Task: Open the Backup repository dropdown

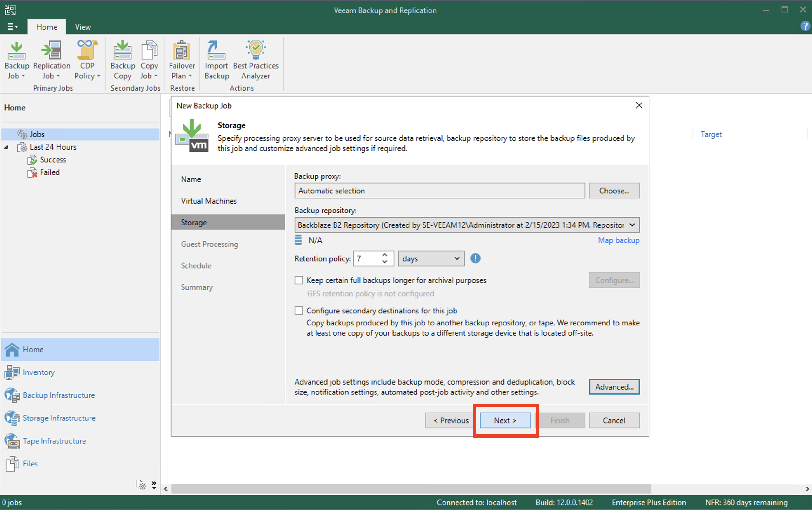Action: point(467,225)
